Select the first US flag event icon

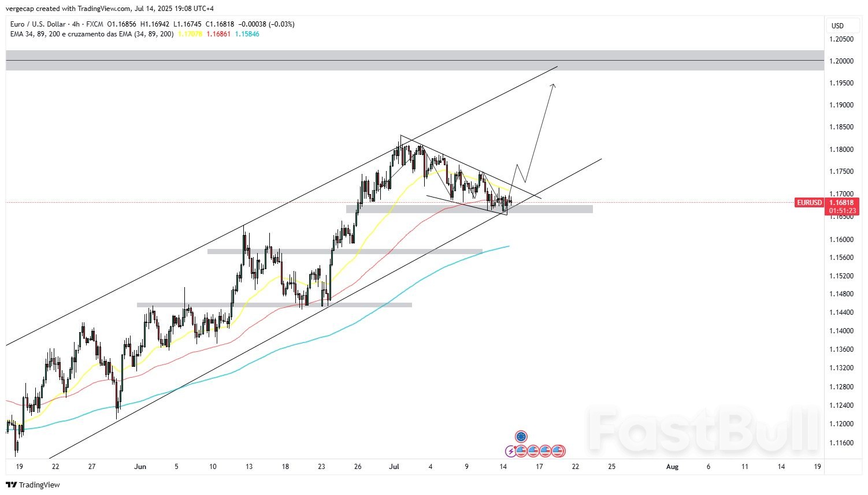tap(521, 451)
